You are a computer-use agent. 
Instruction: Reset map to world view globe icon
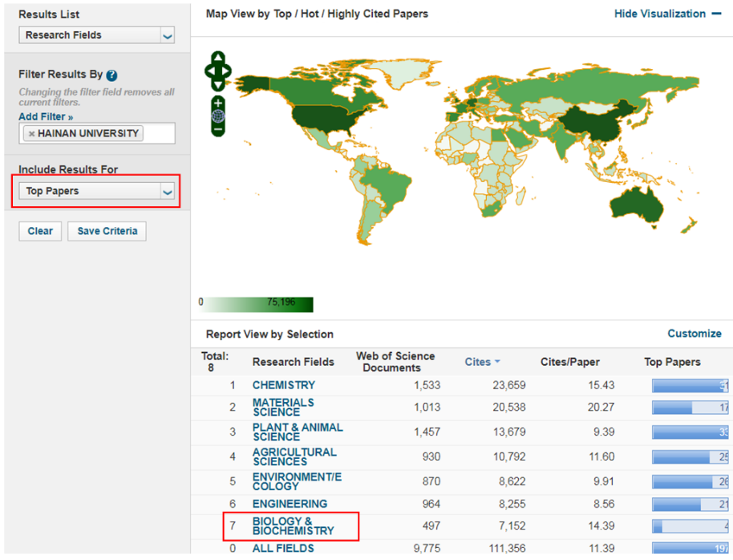218,116
